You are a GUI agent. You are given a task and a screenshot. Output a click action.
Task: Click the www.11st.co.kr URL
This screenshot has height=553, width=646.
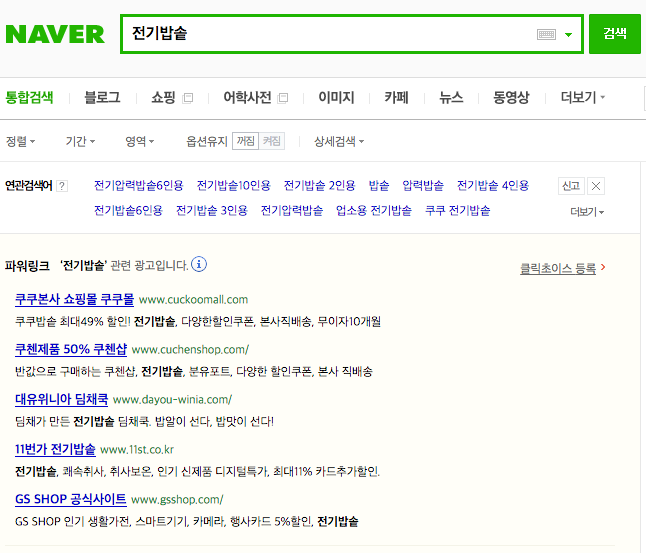click(x=137, y=449)
